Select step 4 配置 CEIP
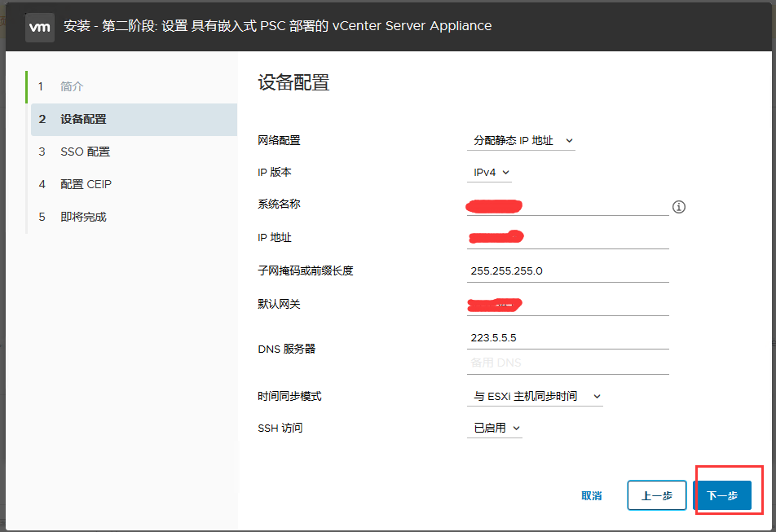This screenshot has width=776, height=532. (134, 184)
